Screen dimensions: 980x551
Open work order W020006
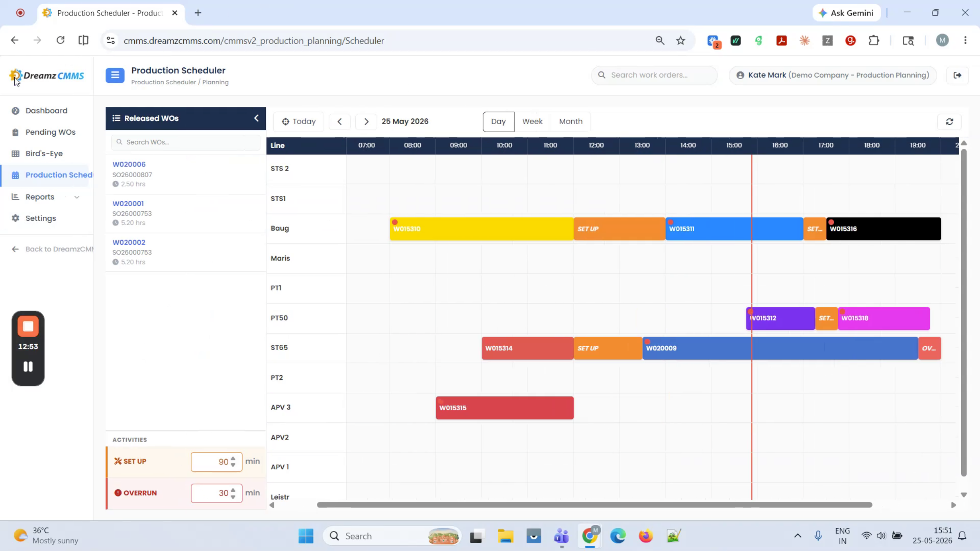click(x=129, y=164)
